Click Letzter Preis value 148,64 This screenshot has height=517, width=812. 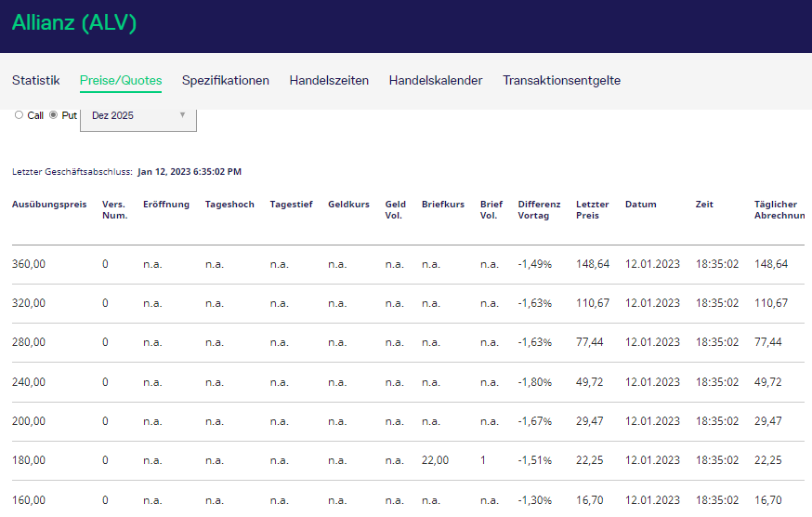click(593, 264)
